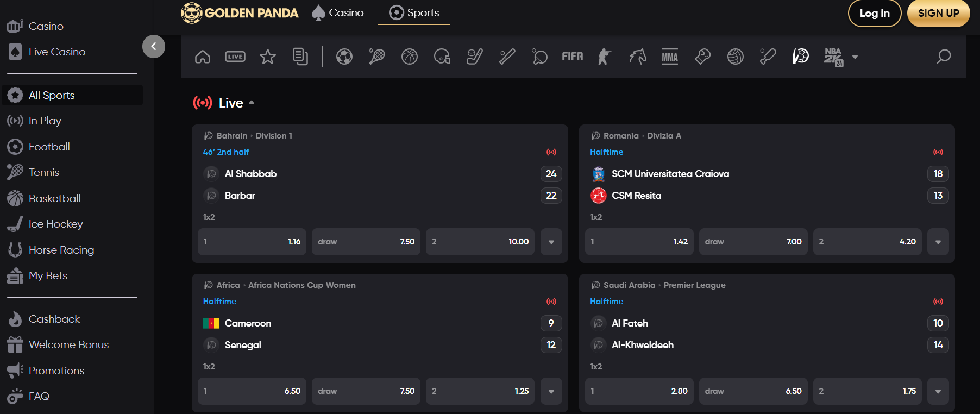
Task: Expand more markets for Al Shabbab vs Barbar
Action: 551,242
